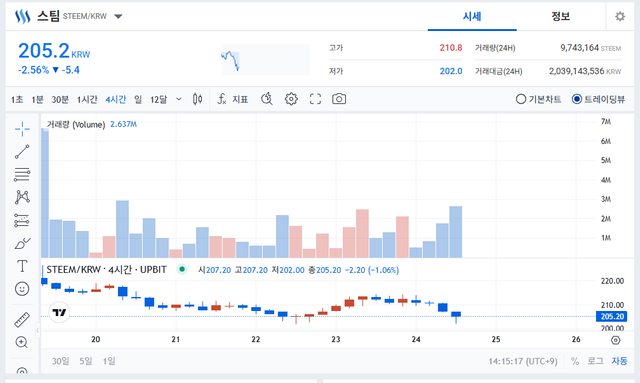
Task: Click the TradingView logo on the chart
Action: pyautogui.click(x=59, y=312)
